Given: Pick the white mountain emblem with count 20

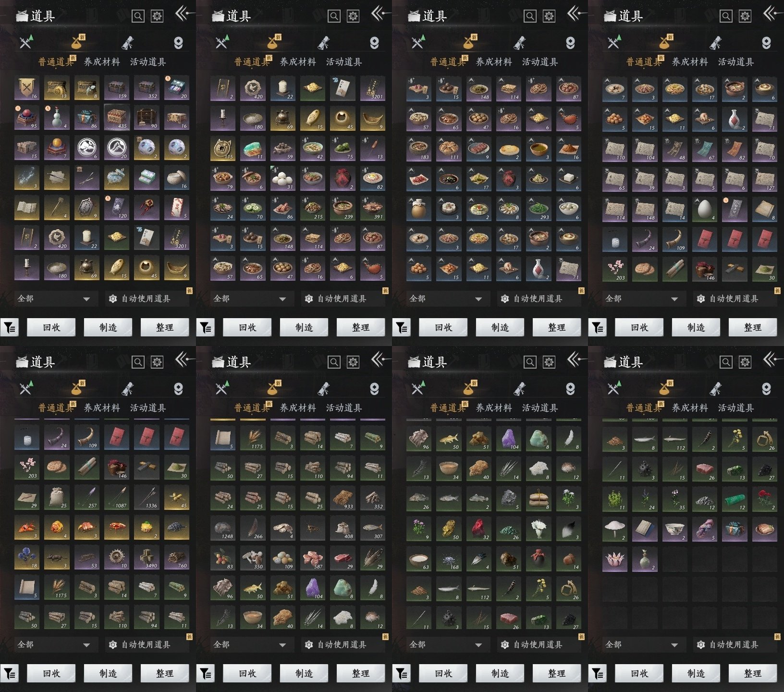Looking at the screenshot, I should point(117,148).
